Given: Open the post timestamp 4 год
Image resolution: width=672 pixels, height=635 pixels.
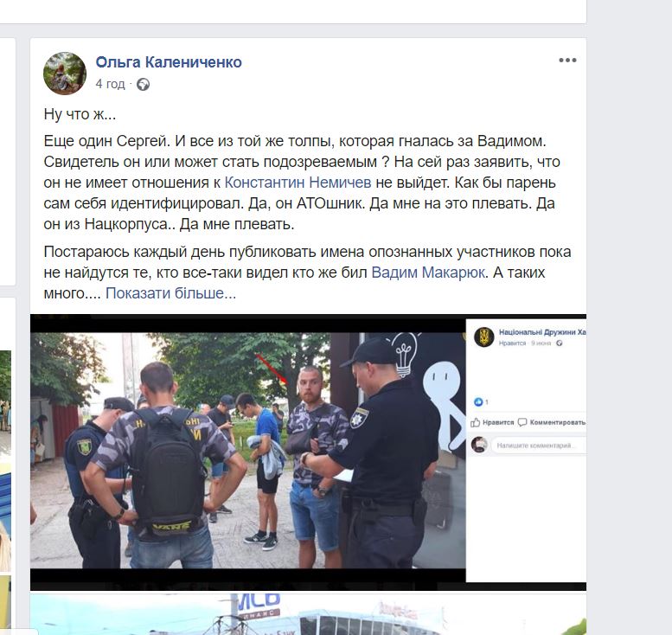Looking at the screenshot, I should (110, 84).
